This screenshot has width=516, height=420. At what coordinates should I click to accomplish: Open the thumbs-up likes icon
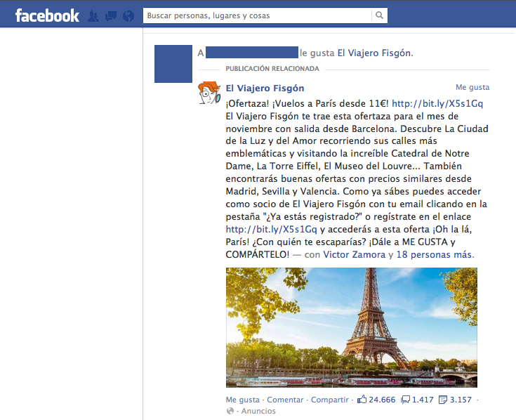click(362, 399)
